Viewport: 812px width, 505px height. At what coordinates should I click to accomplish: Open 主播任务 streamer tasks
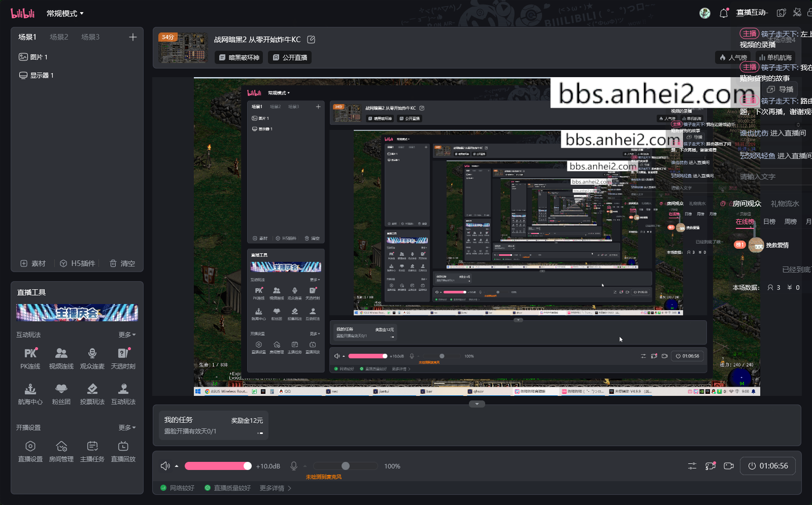(x=92, y=451)
